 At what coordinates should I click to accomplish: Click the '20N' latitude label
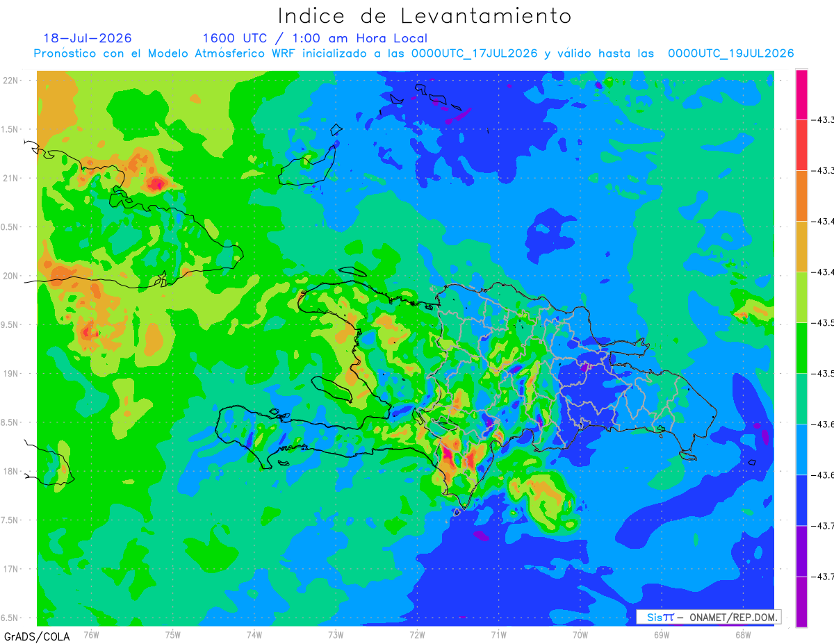click(11, 276)
